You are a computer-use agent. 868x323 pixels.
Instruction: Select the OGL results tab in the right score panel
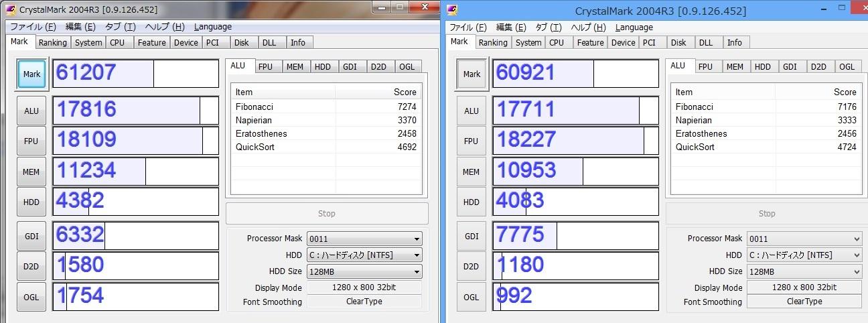(847, 66)
